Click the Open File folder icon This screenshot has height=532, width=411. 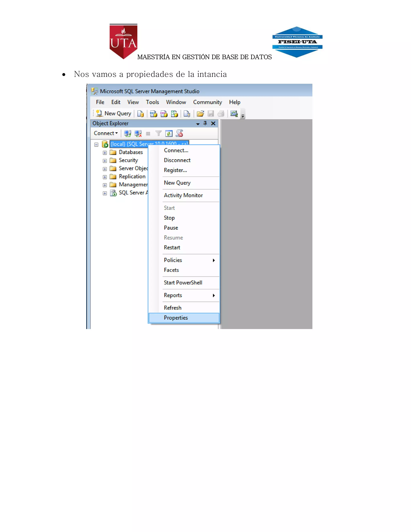point(200,113)
